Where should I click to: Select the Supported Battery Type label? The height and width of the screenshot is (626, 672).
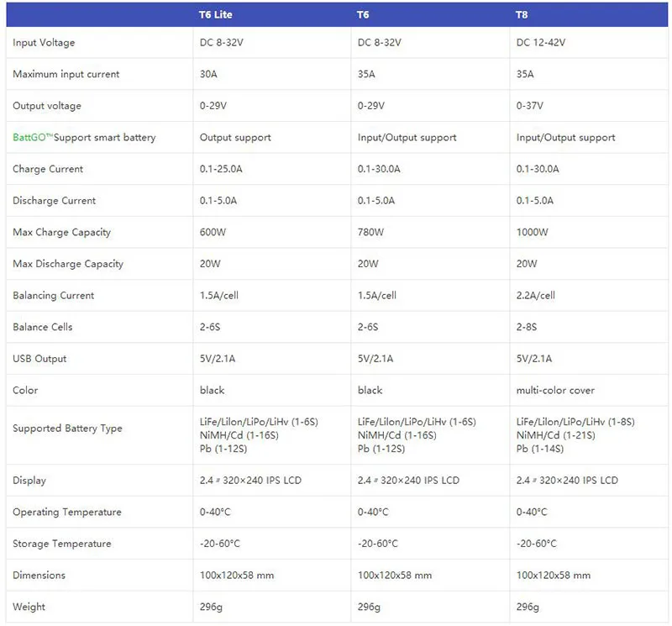[67, 429]
